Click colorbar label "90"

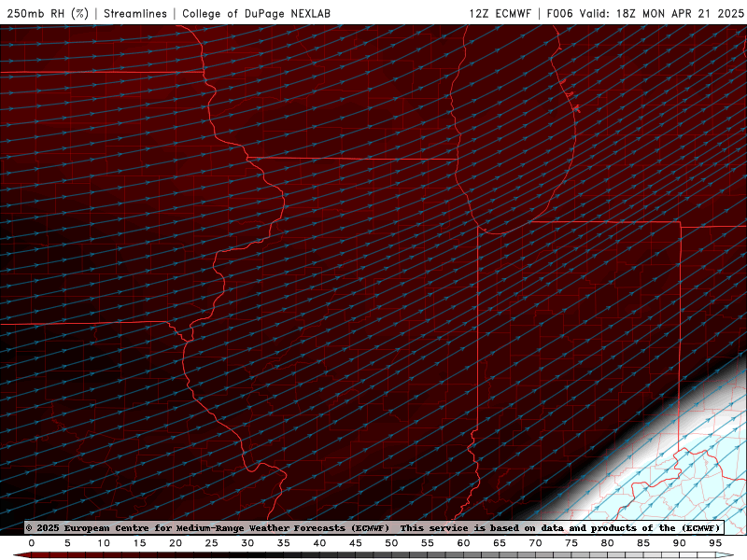tap(679, 543)
